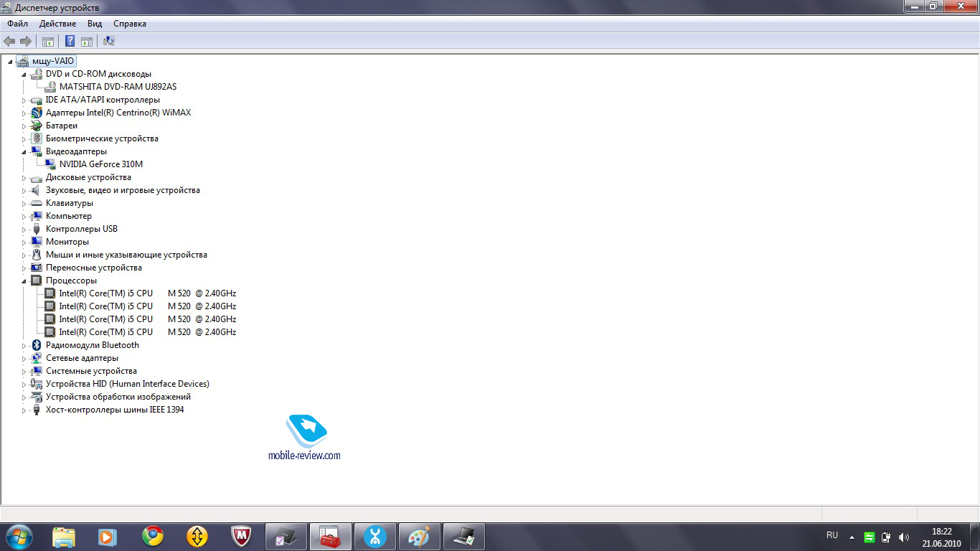Viewport: 980px width, 551px height.
Task: Open Help with the blue question mark icon
Action: pyautogui.click(x=70, y=41)
